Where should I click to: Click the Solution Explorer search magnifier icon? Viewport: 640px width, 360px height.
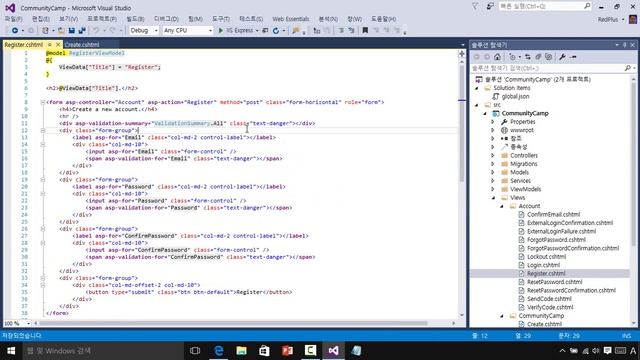(628, 68)
